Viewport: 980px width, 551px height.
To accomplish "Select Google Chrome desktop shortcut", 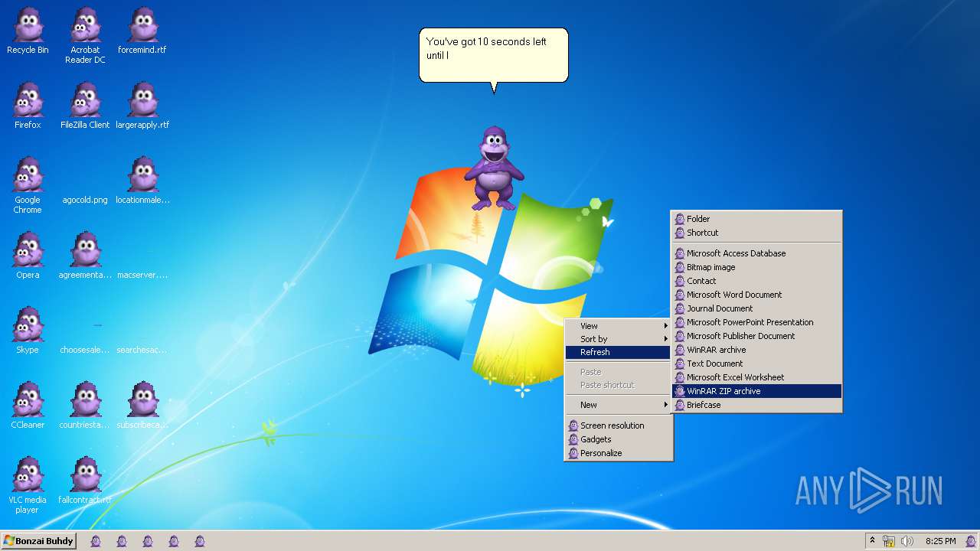I will (x=28, y=185).
